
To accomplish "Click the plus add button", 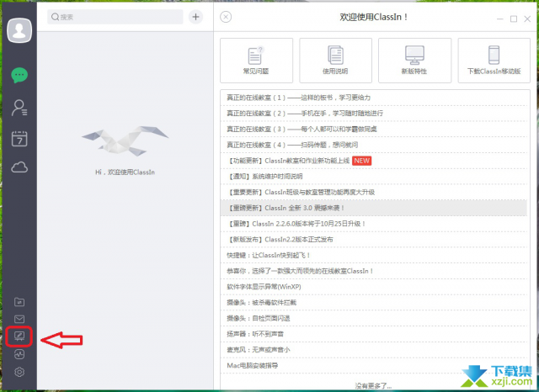I will coord(195,17).
